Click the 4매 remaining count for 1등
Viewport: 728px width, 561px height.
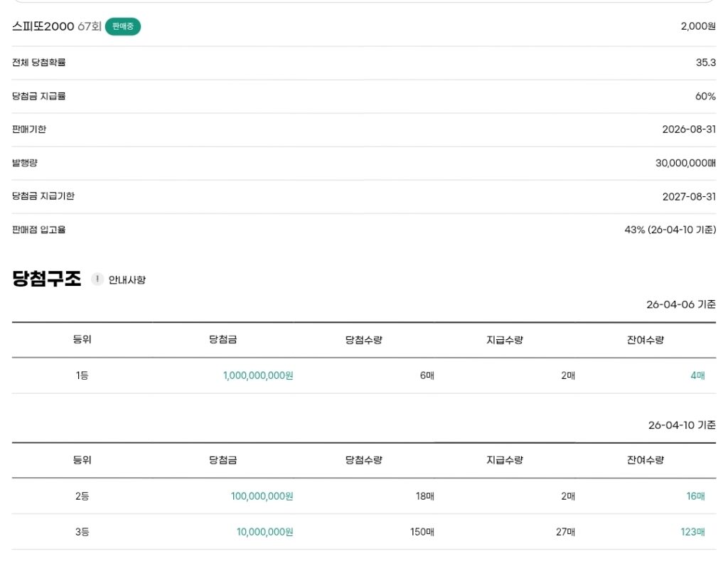pos(697,375)
